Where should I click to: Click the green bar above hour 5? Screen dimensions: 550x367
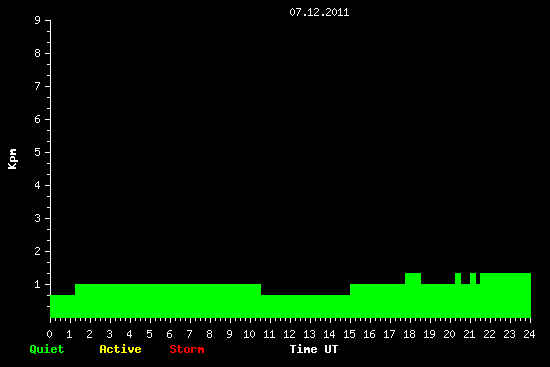(150, 301)
